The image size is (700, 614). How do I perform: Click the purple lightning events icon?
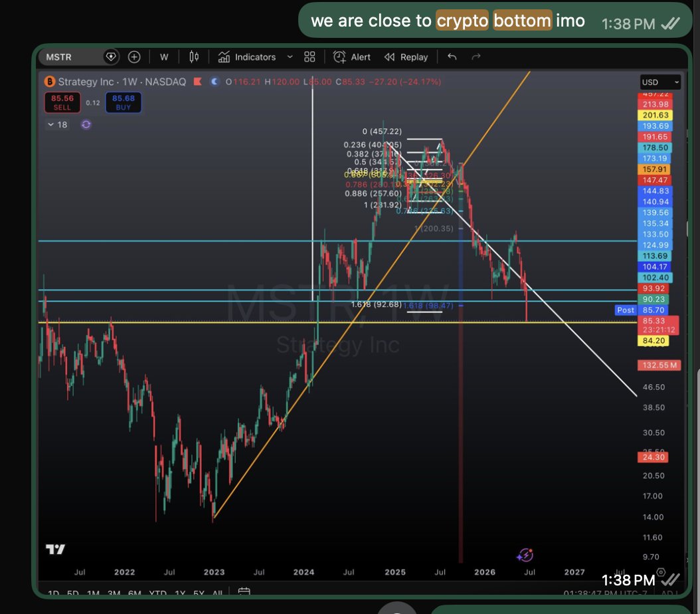pos(525,555)
